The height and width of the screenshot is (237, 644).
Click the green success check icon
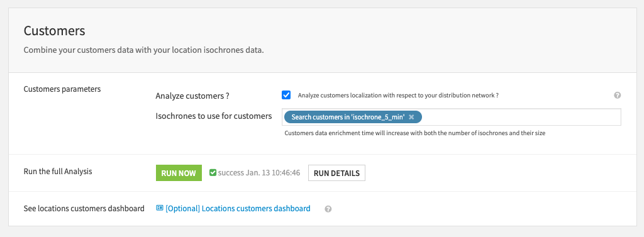[x=213, y=173]
